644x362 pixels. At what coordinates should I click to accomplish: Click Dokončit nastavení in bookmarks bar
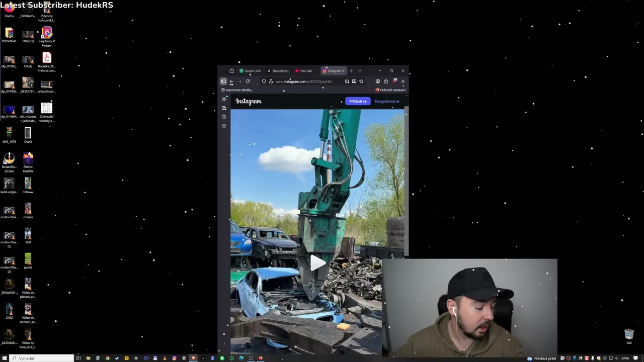(390, 90)
